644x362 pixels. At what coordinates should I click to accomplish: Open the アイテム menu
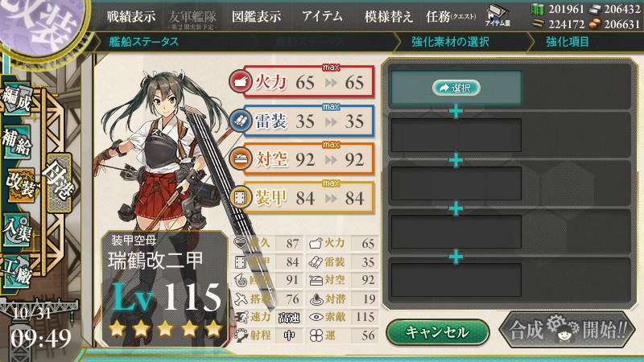click(322, 16)
